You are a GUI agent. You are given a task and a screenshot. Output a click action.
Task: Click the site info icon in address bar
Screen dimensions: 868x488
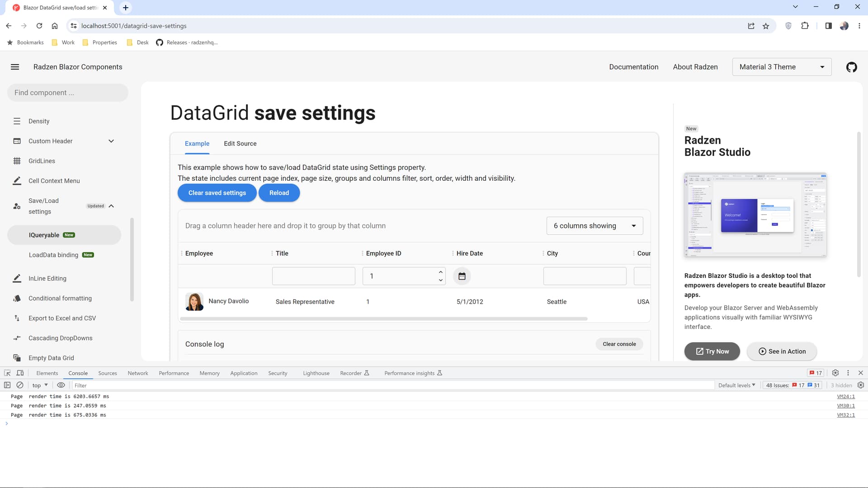coord(74,26)
